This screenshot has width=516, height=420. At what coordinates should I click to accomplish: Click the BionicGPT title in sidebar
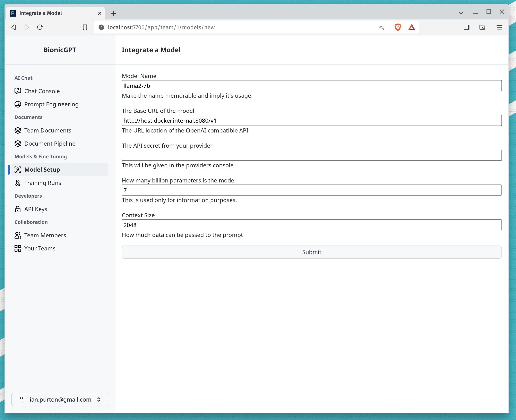[60, 50]
